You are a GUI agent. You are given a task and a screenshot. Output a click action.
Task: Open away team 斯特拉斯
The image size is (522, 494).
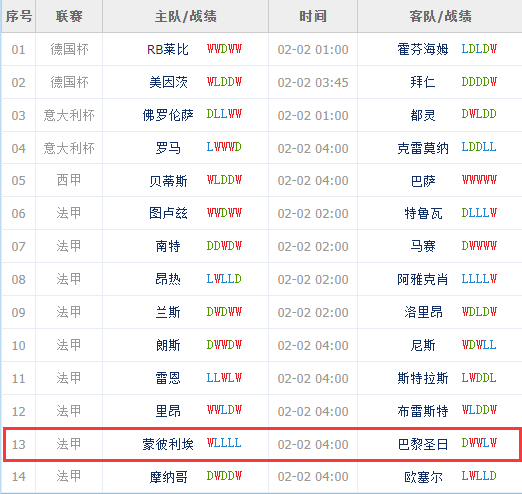tap(423, 378)
